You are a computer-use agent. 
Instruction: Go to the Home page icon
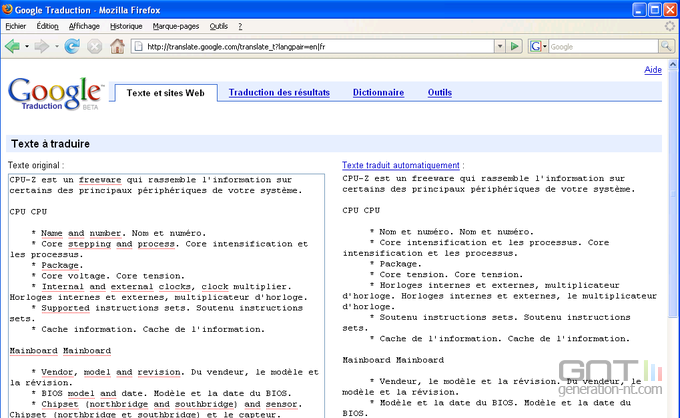pyautogui.click(x=117, y=46)
